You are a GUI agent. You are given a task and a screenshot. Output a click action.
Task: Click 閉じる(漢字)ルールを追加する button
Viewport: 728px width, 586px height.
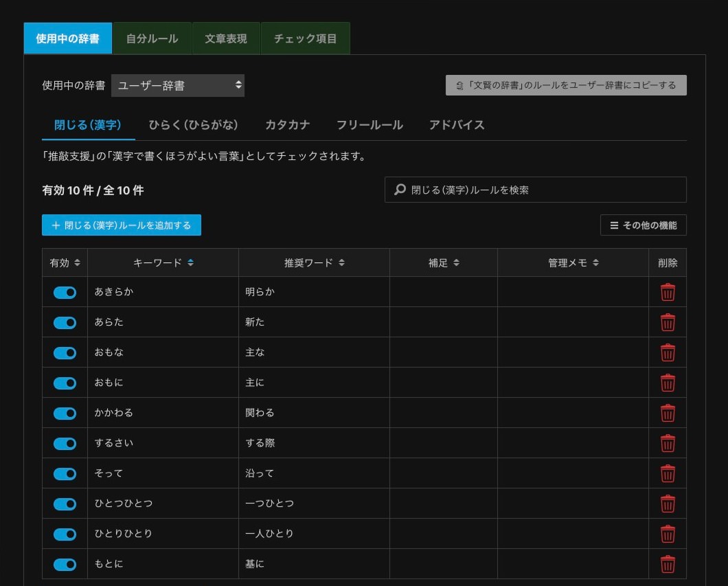[121, 225]
